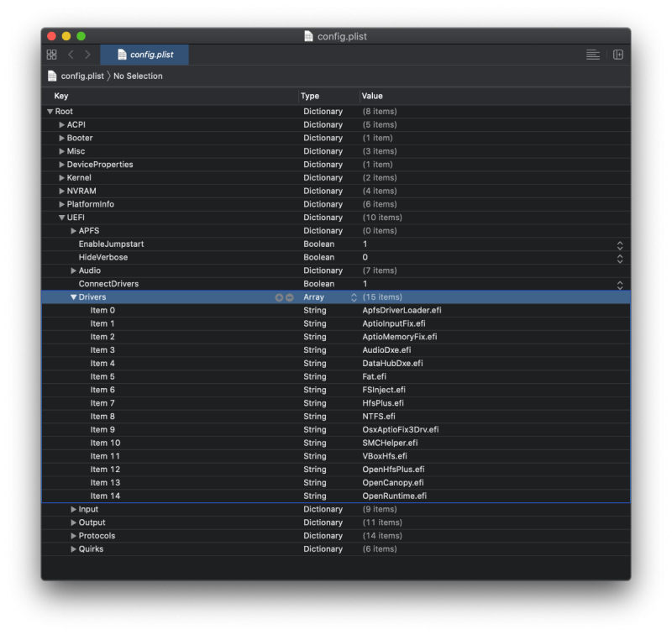
Task: Add a new item with the Drivers plus button
Action: pyautogui.click(x=278, y=297)
